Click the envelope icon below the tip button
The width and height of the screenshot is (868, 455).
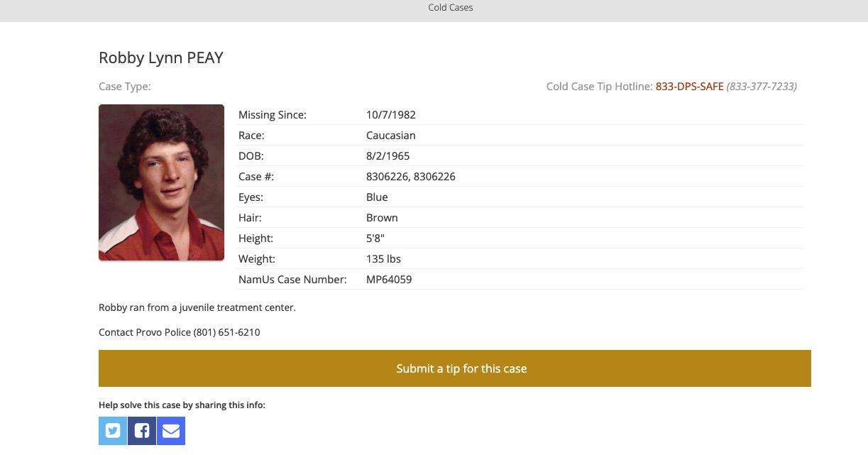(x=171, y=431)
